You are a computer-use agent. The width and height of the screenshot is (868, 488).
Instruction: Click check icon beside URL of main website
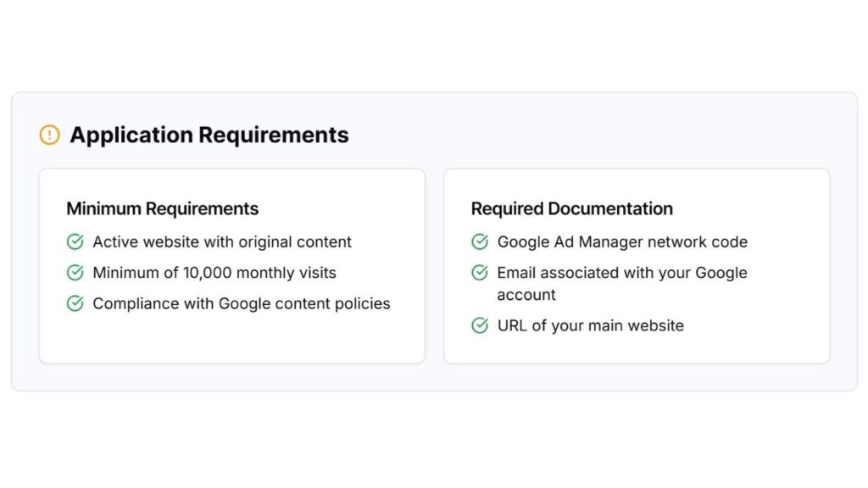(x=480, y=325)
